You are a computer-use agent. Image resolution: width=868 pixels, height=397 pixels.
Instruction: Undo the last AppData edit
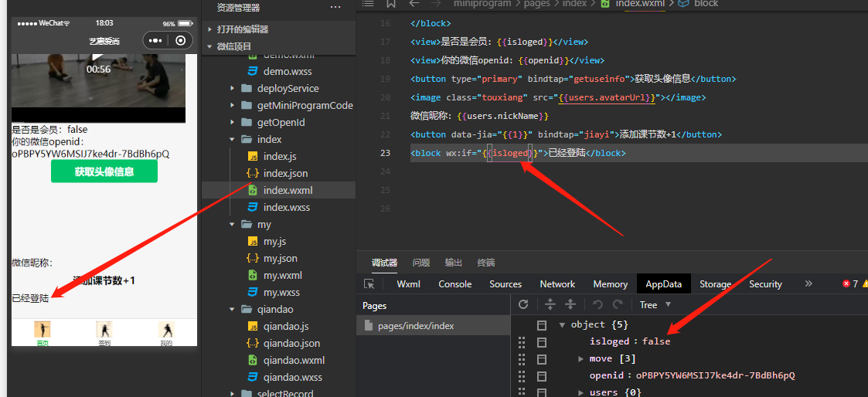pos(597,304)
